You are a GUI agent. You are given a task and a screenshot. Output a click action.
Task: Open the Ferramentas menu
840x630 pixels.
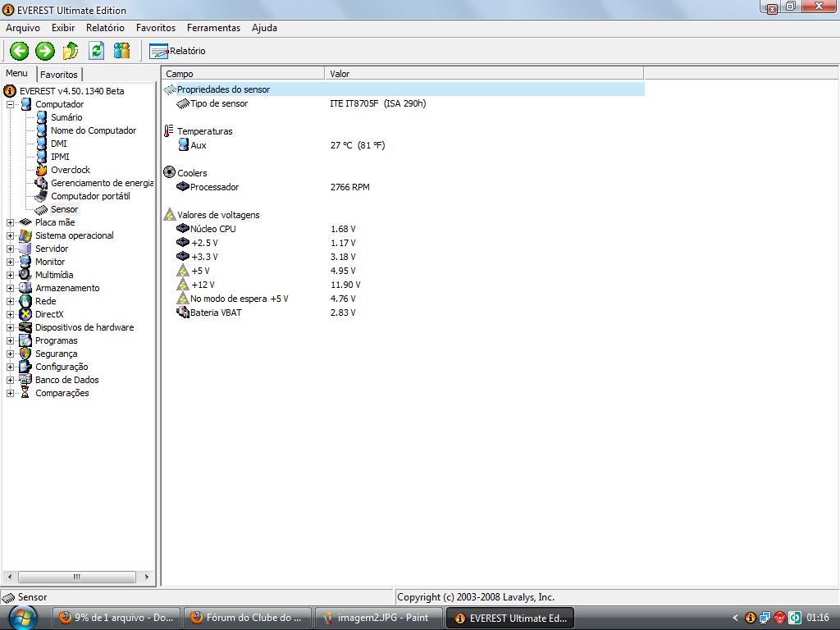pos(213,28)
